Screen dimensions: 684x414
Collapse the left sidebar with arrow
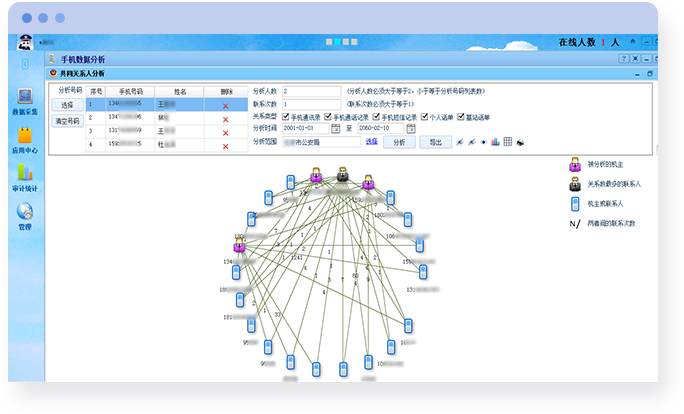click(26, 62)
